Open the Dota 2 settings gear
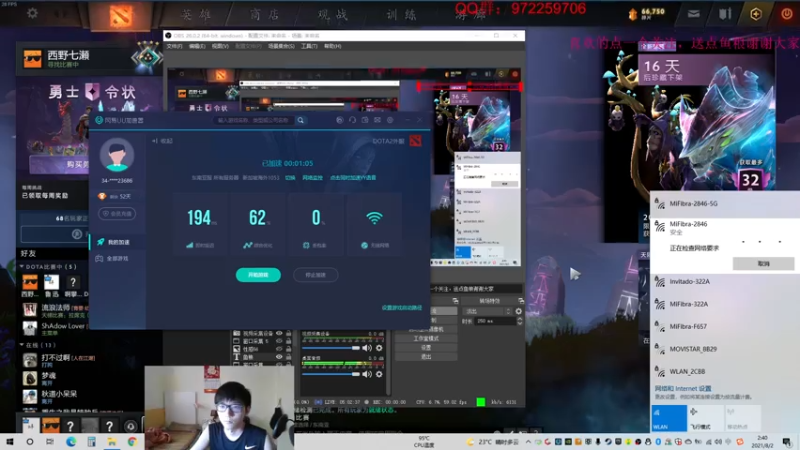 (32, 13)
